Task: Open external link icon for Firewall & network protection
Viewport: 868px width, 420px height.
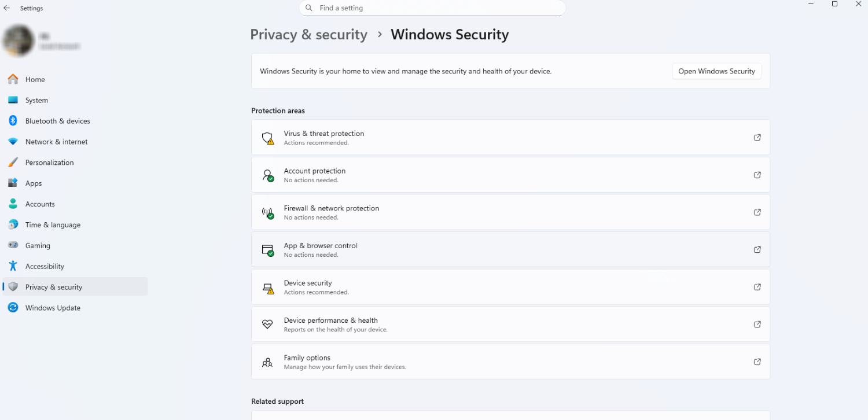Action: pyautogui.click(x=757, y=212)
